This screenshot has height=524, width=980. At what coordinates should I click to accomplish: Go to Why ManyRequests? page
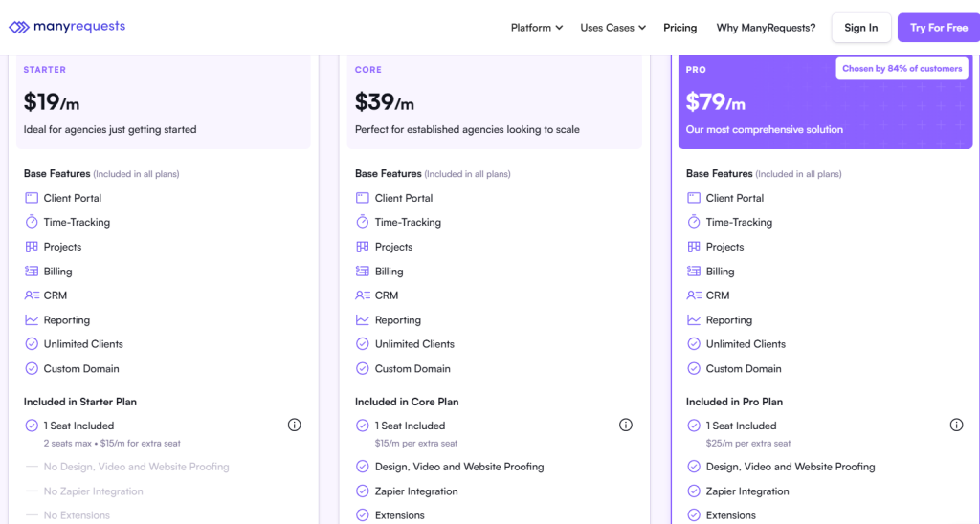[766, 28]
